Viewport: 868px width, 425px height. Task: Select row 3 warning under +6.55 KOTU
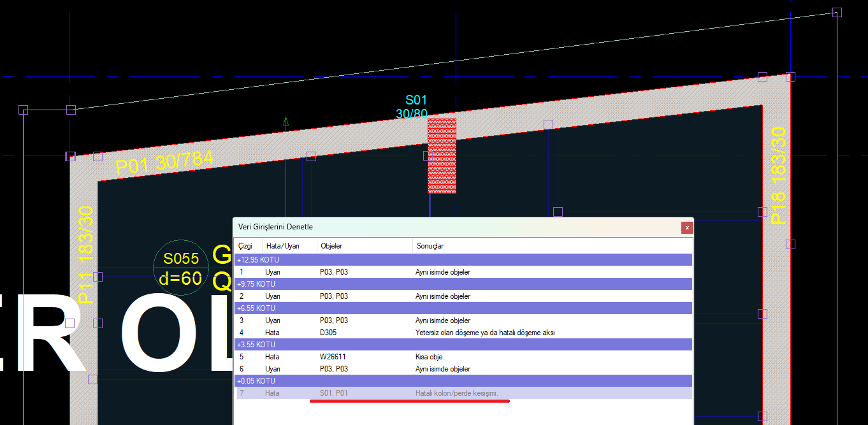coord(463,321)
